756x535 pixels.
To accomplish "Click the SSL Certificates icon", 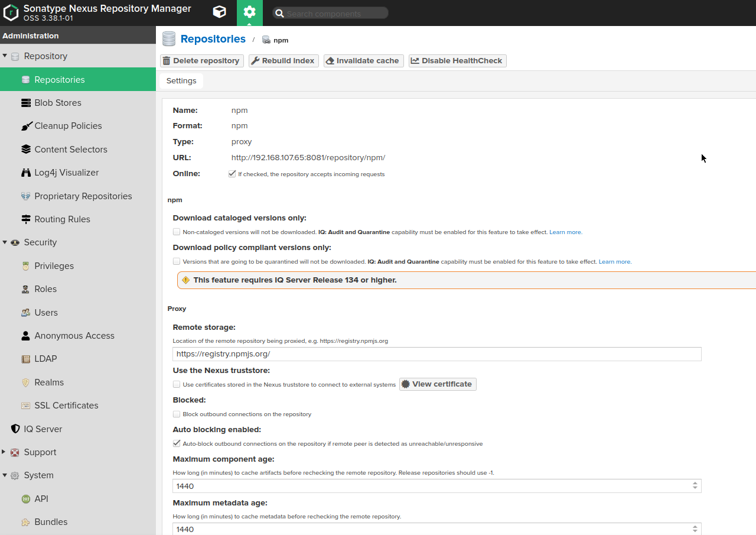I will pos(25,406).
